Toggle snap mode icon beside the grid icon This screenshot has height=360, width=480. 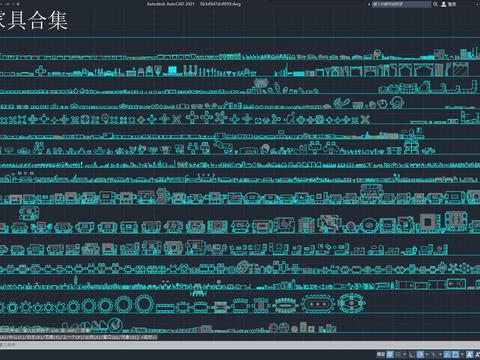(x=398, y=354)
